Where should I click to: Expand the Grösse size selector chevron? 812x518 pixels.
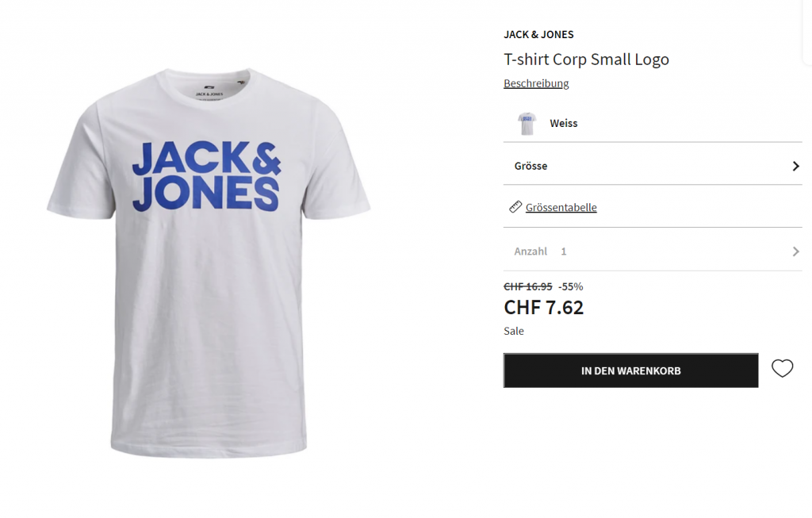coord(796,166)
